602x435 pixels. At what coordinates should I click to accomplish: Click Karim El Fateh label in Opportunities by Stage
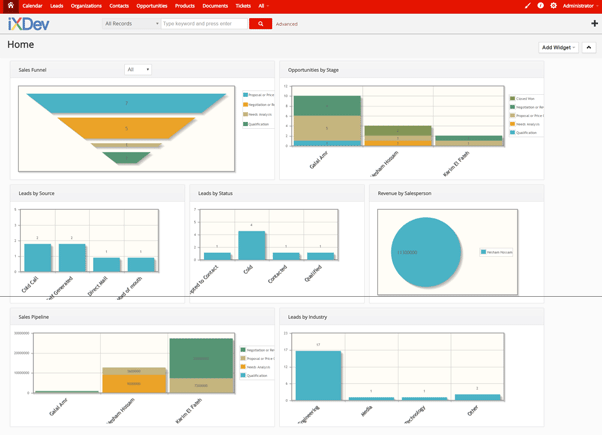pyautogui.click(x=456, y=164)
